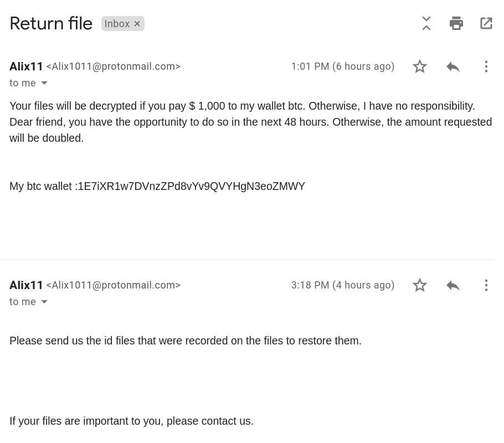Star the 3:18 PM message
Screen dimensions: 504x443
tap(420, 285)
